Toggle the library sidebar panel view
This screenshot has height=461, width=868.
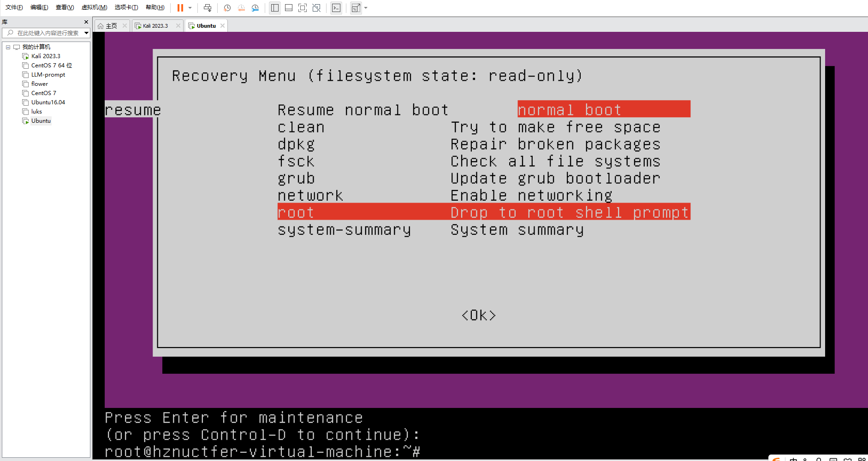click(x=275, y=8)
